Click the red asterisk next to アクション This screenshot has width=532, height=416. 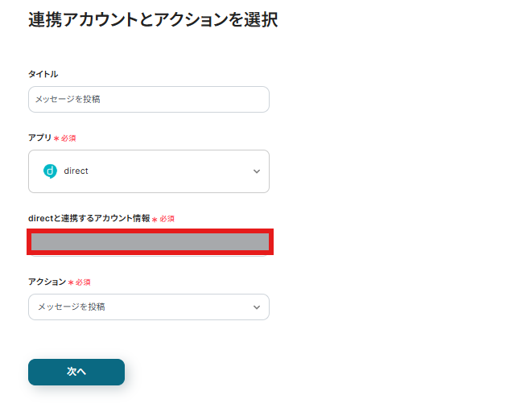tap(71, 283)
